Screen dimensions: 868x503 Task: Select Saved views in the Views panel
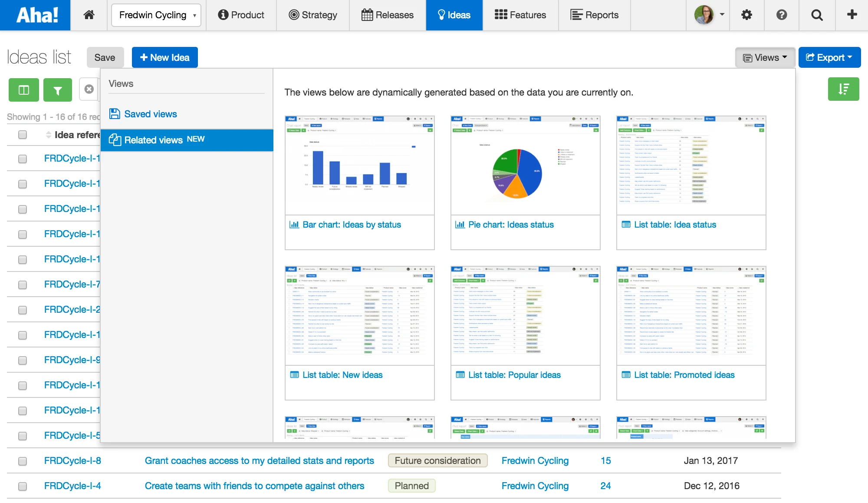point(150,114)
